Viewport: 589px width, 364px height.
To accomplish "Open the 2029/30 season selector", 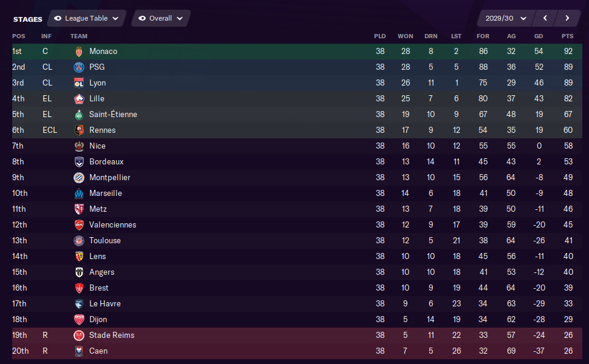I will pos(506,18).
